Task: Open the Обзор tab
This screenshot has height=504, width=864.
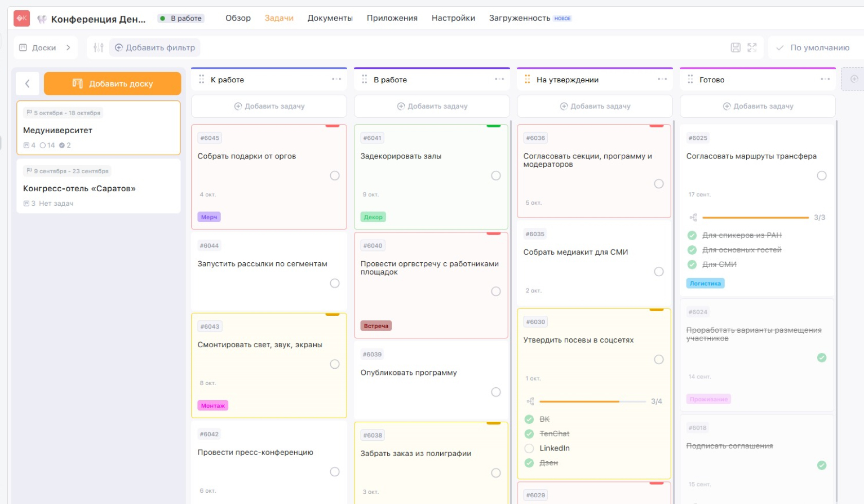Action: point(238,18)
